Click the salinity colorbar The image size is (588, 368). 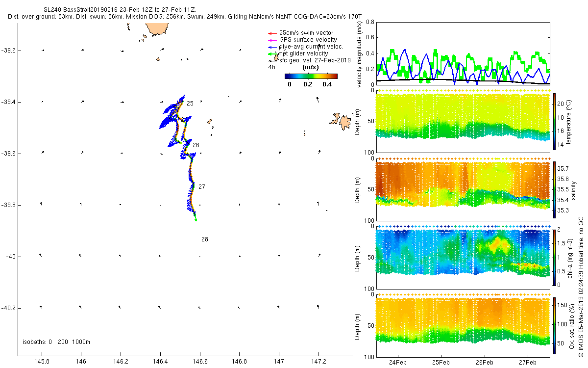click(x=554, y=189)
